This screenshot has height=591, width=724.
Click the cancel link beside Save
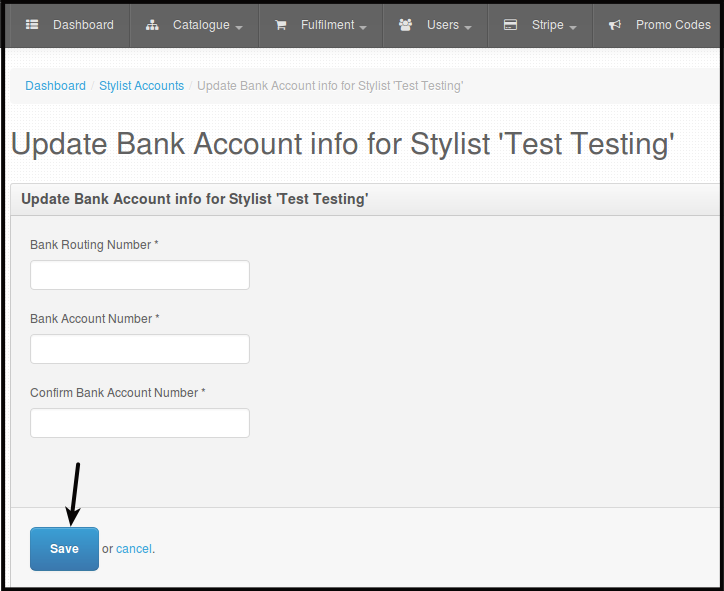pos(134,549)
